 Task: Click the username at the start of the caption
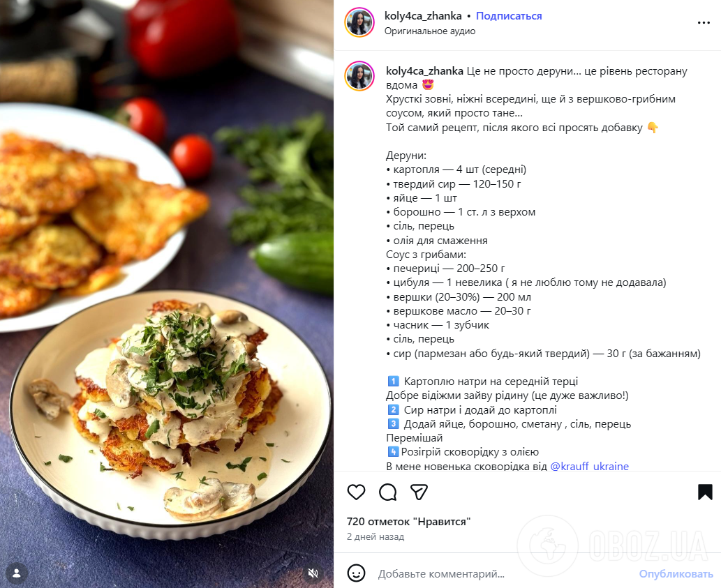424,71
